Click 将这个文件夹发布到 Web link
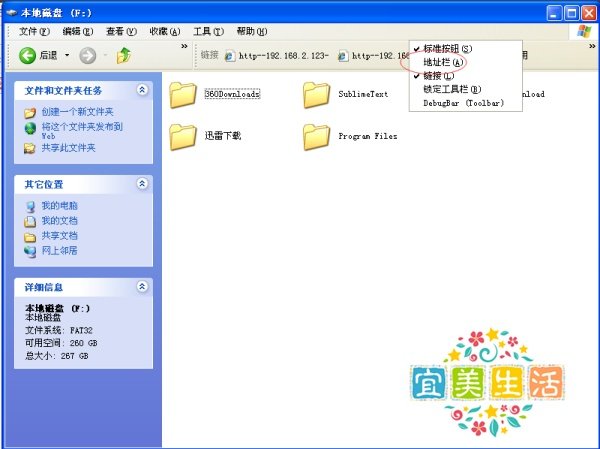600x449 pixels. coord(82,131)
